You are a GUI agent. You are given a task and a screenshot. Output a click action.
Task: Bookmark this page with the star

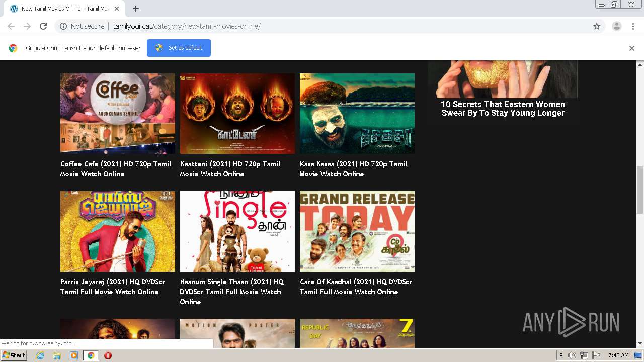pyautogui.click(x=597, y=26)
